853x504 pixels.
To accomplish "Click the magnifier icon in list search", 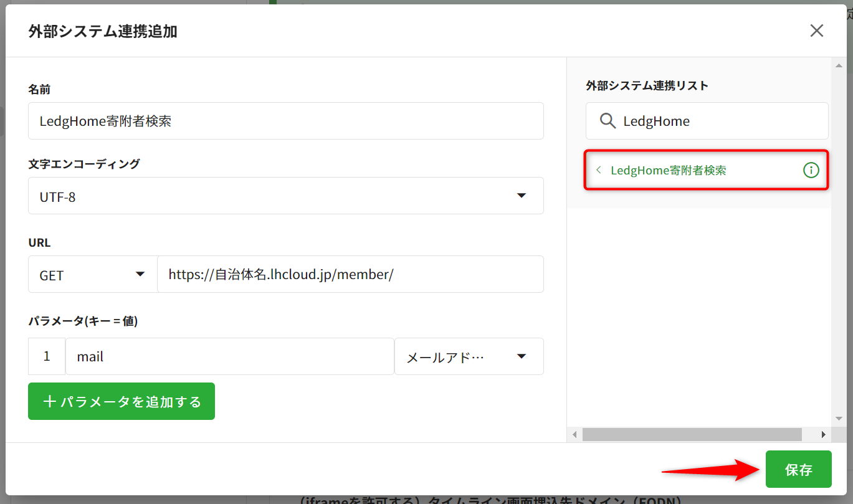I will click(x=608, y=121).
